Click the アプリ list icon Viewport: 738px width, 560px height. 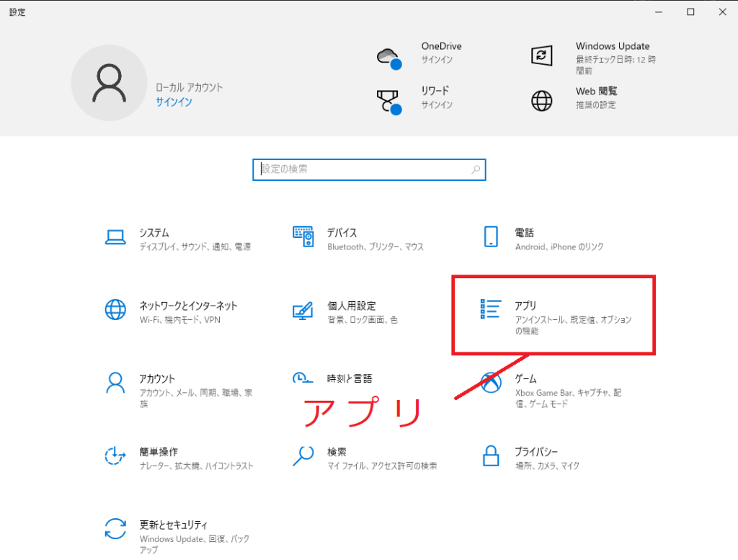click(491, 308)
